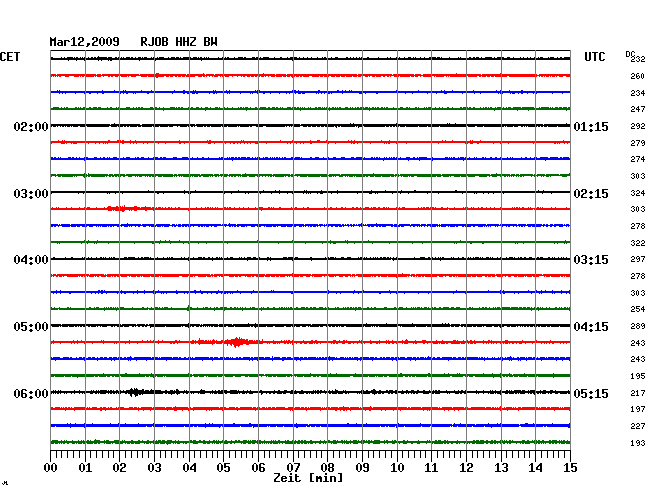Click the DC value 197
The image size is (650, 494).
[638, 409]
